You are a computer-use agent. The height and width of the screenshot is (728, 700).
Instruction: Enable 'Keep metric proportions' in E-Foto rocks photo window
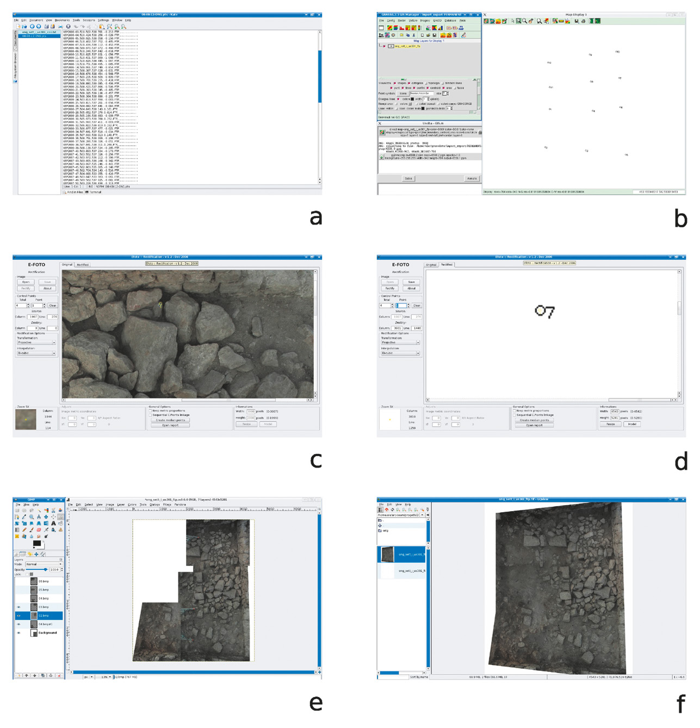(x=150, y=410)
